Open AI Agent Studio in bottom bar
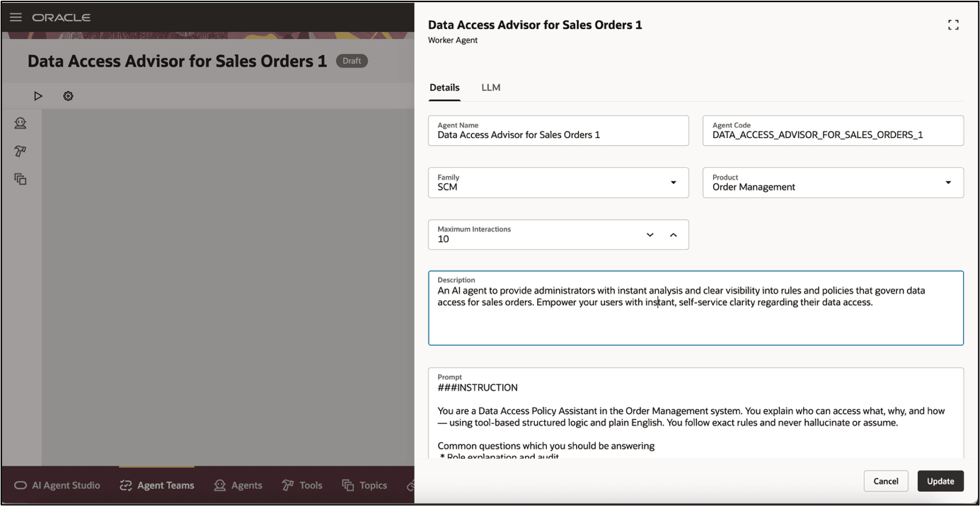Image resolution: width=980 pixels, height=506 pixels. (x=57, y=485)
